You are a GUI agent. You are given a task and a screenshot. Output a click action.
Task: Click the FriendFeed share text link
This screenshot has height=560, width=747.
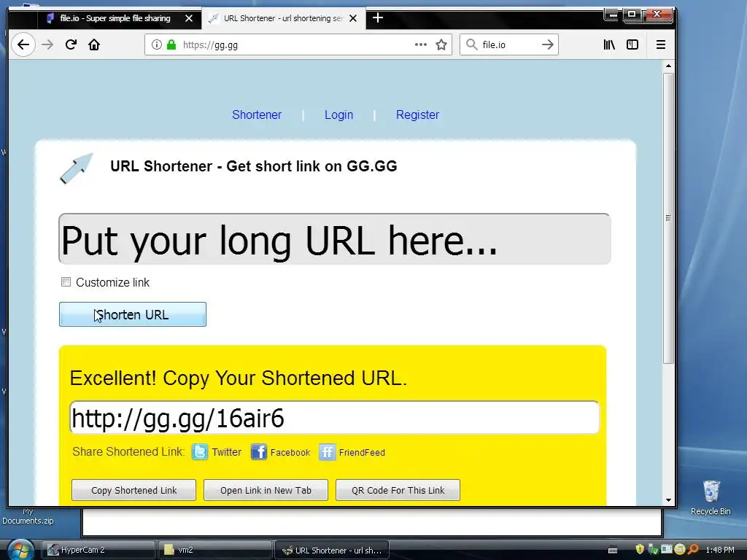click(362, 452)
